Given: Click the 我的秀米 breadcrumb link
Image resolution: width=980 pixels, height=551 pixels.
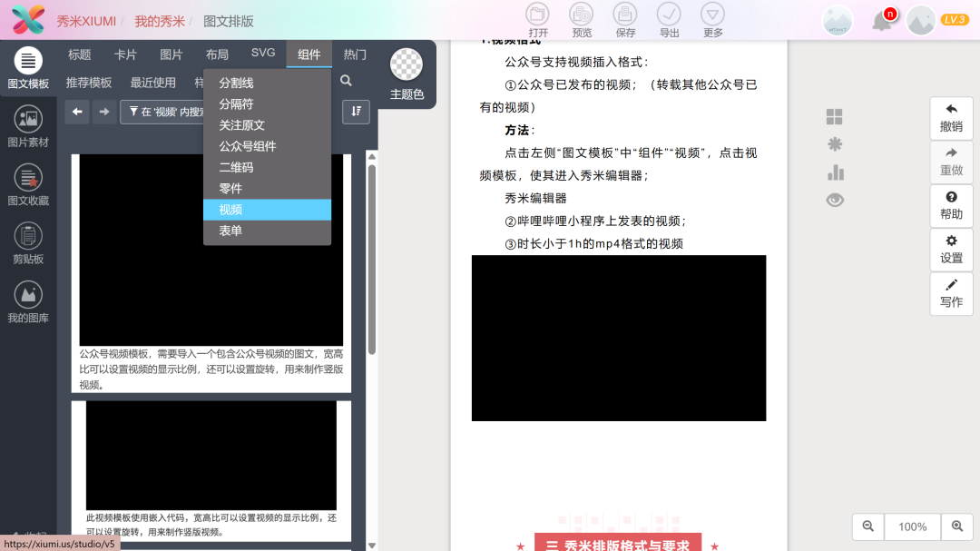Looking at the screenshot, I should click(160, 21).
